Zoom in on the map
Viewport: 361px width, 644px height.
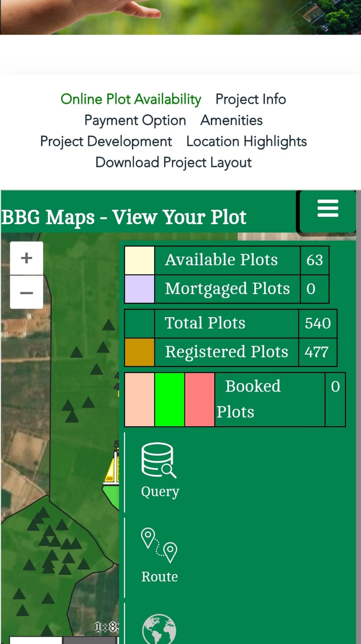27,258
